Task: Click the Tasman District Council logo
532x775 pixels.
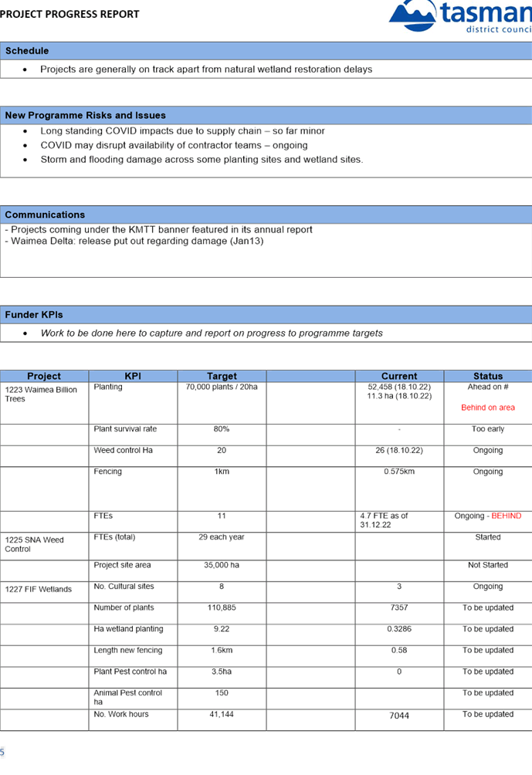Action: click(x=460, y=17)
